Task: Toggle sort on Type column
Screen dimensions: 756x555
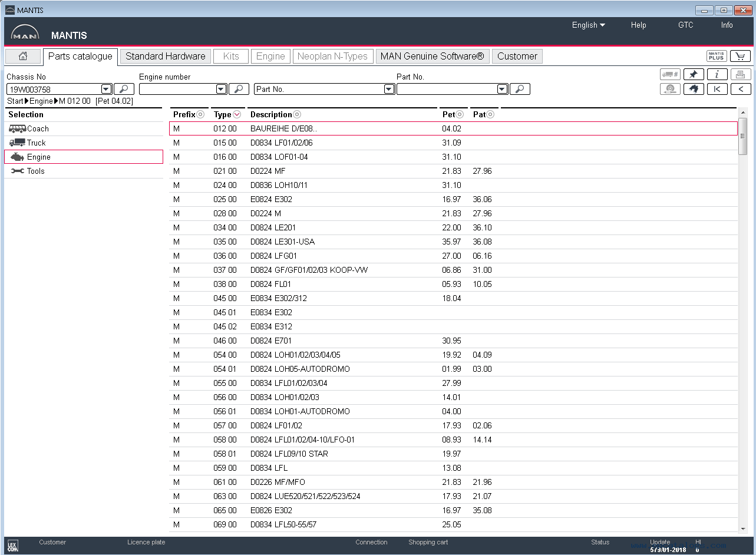Action: coord(237,114)
